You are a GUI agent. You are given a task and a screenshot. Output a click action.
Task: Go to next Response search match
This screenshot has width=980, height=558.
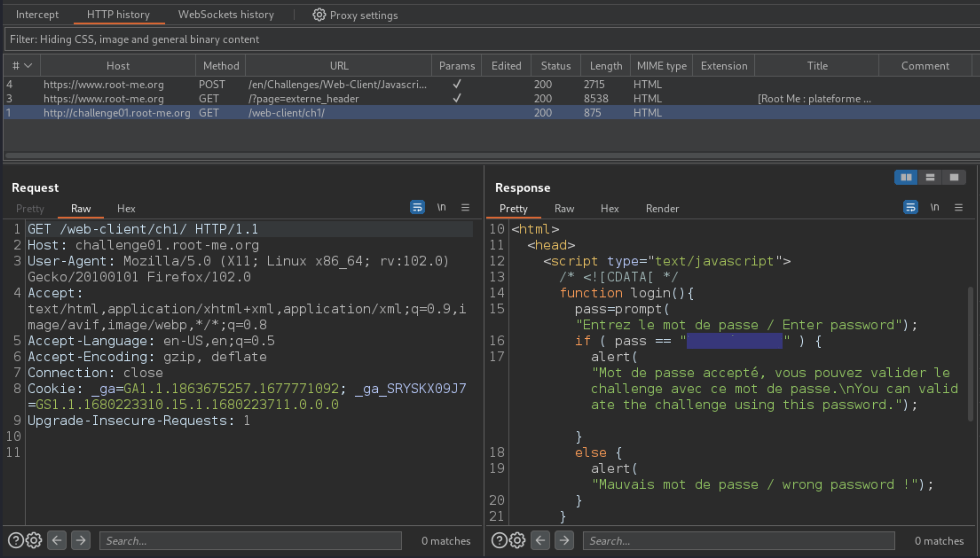pos(564,540)
